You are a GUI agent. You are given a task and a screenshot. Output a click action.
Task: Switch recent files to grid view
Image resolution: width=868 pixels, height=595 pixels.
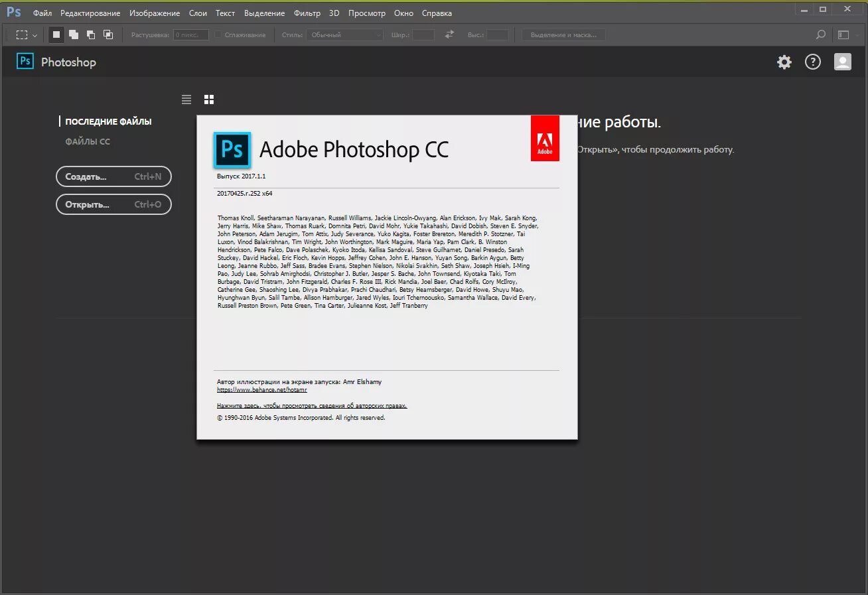pyautogui.click(x=209, y=99)
